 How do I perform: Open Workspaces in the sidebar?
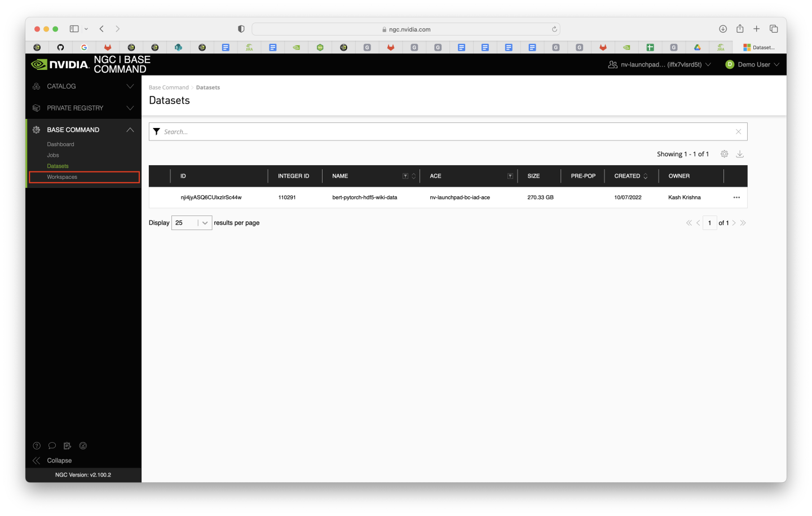(62, 177)
